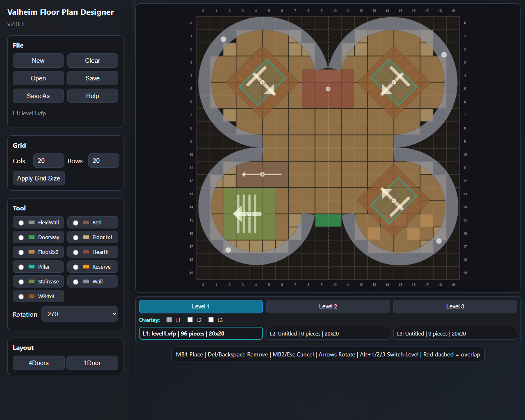The width and height of the screenshot is (525, 420).
Task: Click the olive Staircase swatch icon
Action: tap(32, 281)
